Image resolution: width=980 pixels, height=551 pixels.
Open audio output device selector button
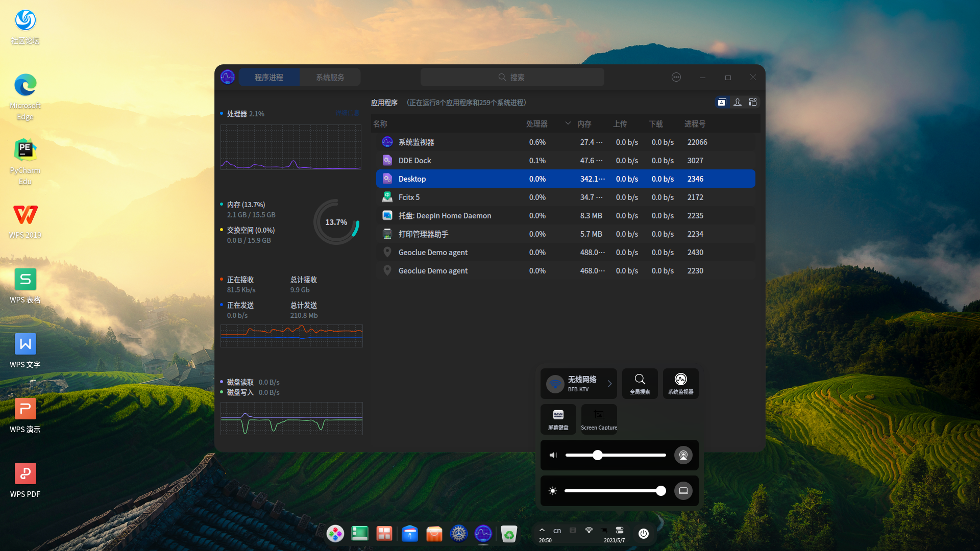tap(683, 455)
